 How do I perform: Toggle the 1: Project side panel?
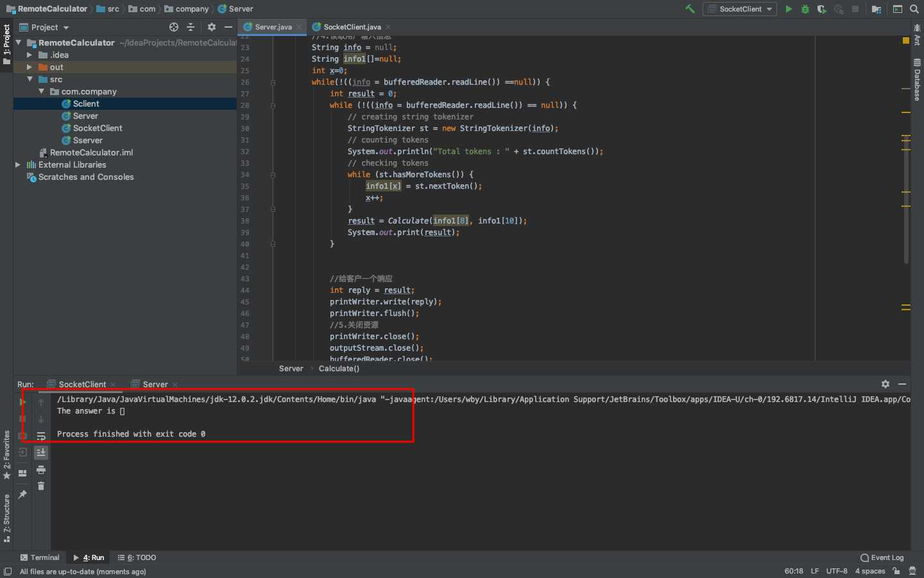tap(6, 45)
